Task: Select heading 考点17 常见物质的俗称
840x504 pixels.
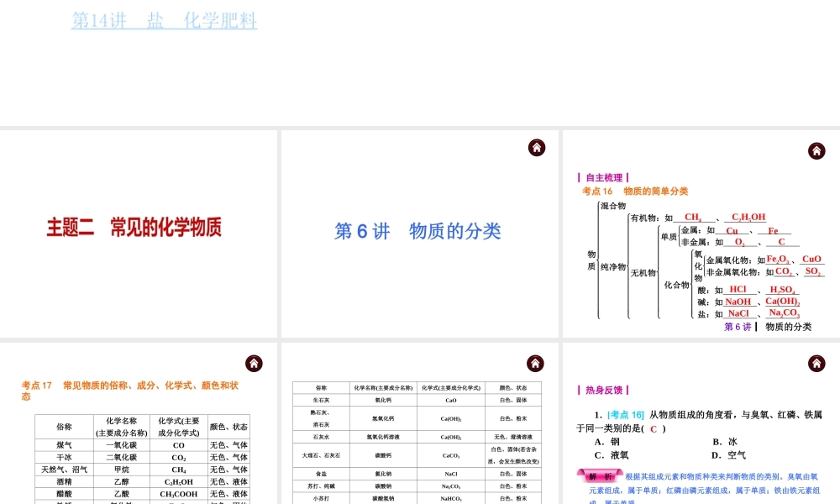Action: [130, 391]
